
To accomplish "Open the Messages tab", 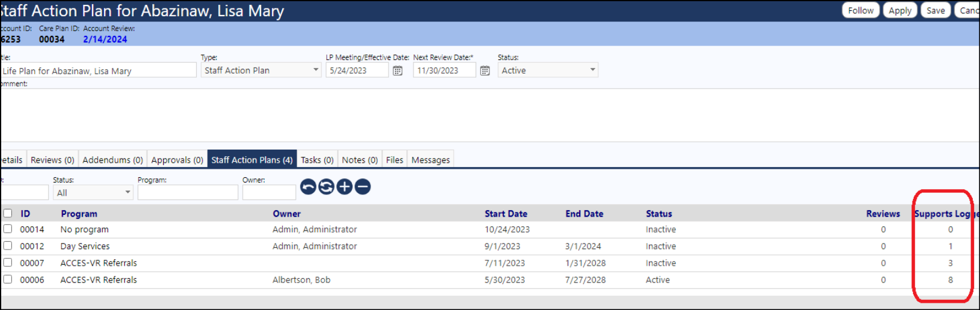I will 431,160.
